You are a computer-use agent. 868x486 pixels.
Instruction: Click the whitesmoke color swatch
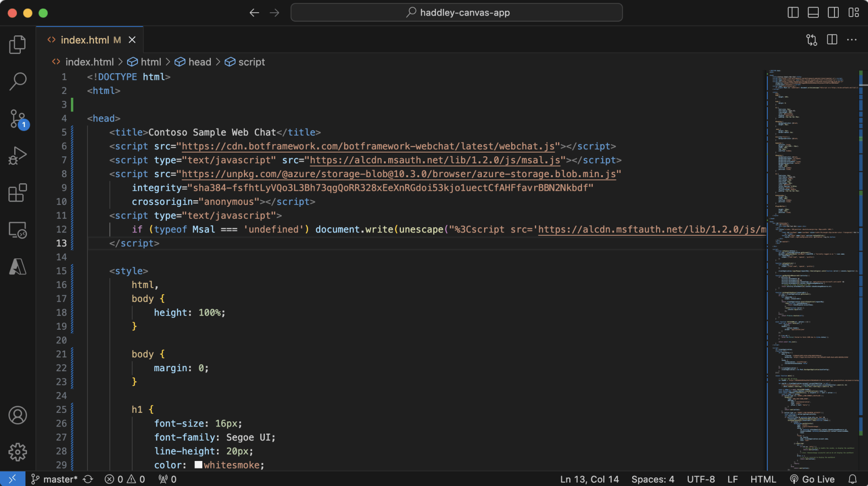click(199, 465)
